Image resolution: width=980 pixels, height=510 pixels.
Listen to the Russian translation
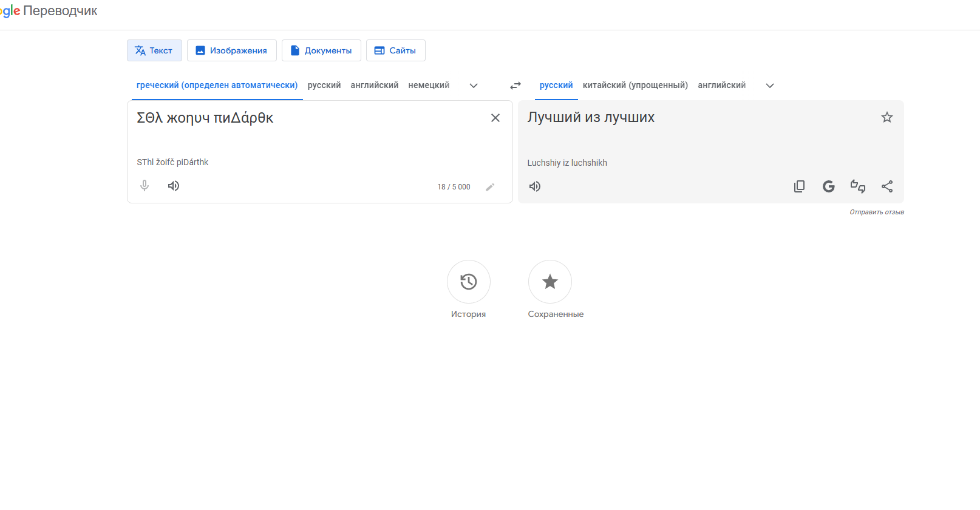click(x=535, y=186)
